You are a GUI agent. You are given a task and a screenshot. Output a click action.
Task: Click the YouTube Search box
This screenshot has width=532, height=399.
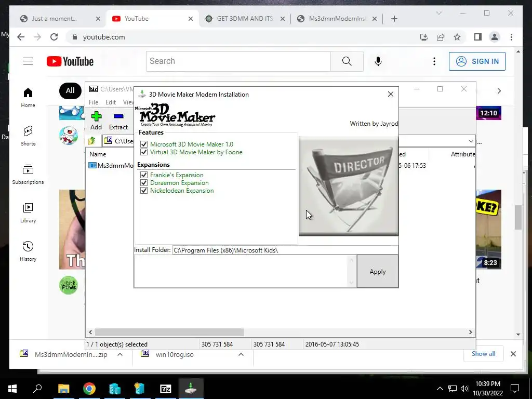point(238,61)
